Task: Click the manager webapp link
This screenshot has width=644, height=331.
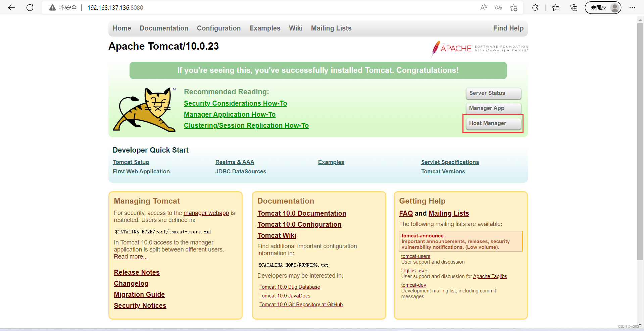Action: click(206, 213)
